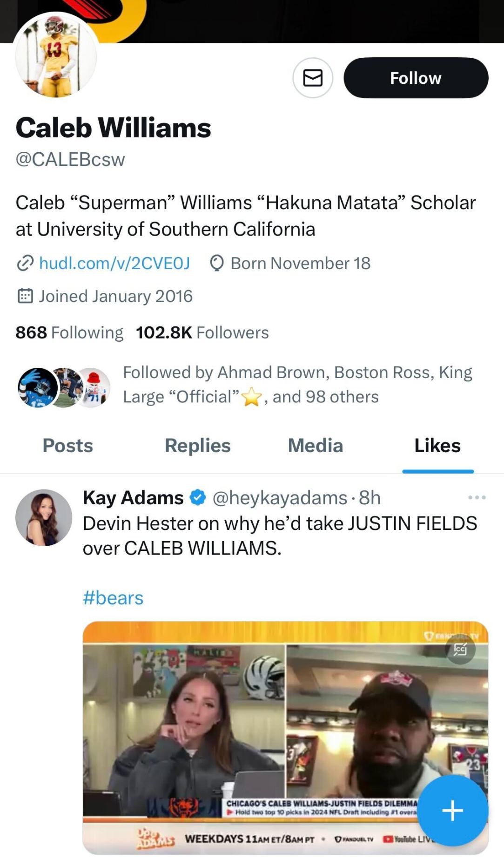Tap the followed-by mutual avatars cluster
Viewport: 504px width, 861px height.
64,387
